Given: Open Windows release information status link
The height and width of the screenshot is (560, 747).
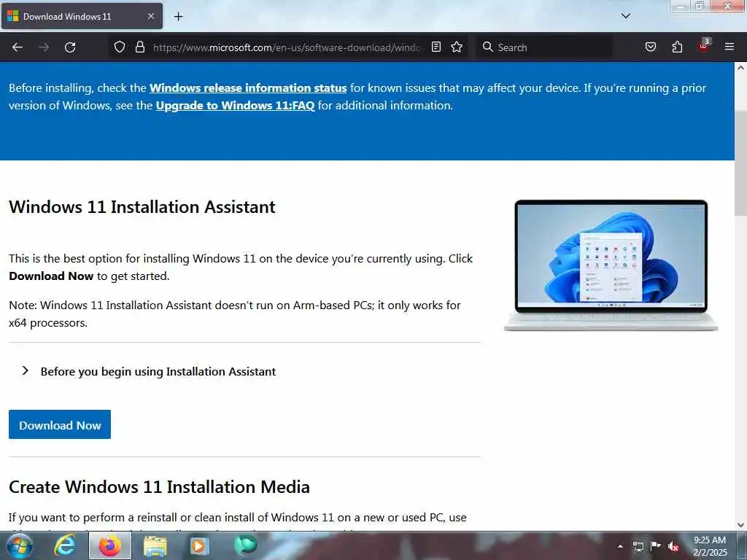Looking at the screenshot, I should [248, 88].
